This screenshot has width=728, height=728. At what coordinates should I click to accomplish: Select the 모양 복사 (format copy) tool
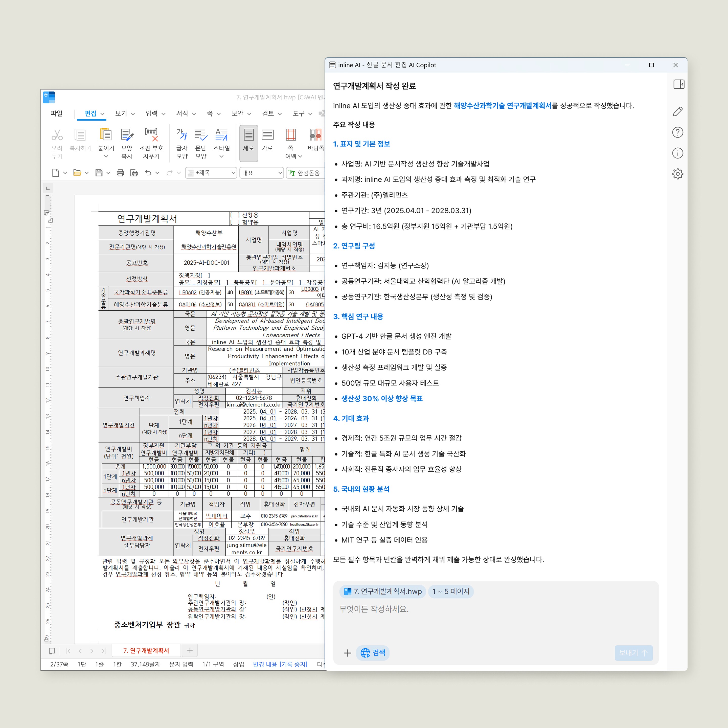pyautogui.click(x=127, y=134)
